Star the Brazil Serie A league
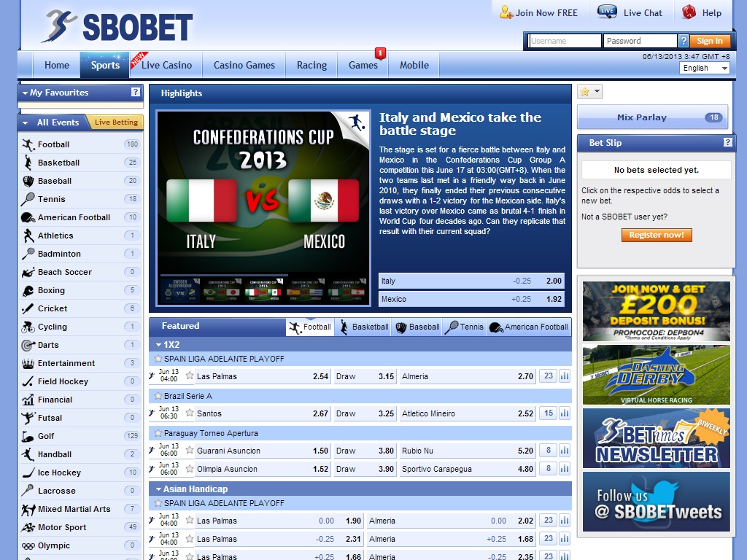The height and width of the screenshot is (560, 747). click(x=158, y=396)
